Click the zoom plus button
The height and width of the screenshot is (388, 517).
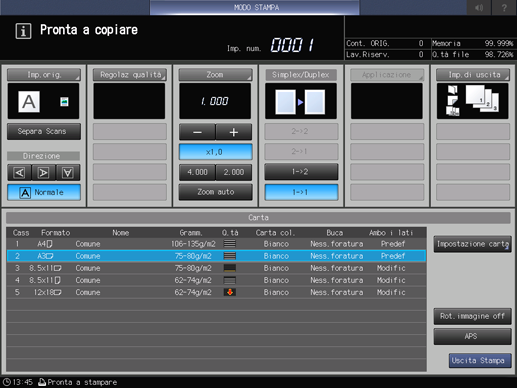click(234, 132)
